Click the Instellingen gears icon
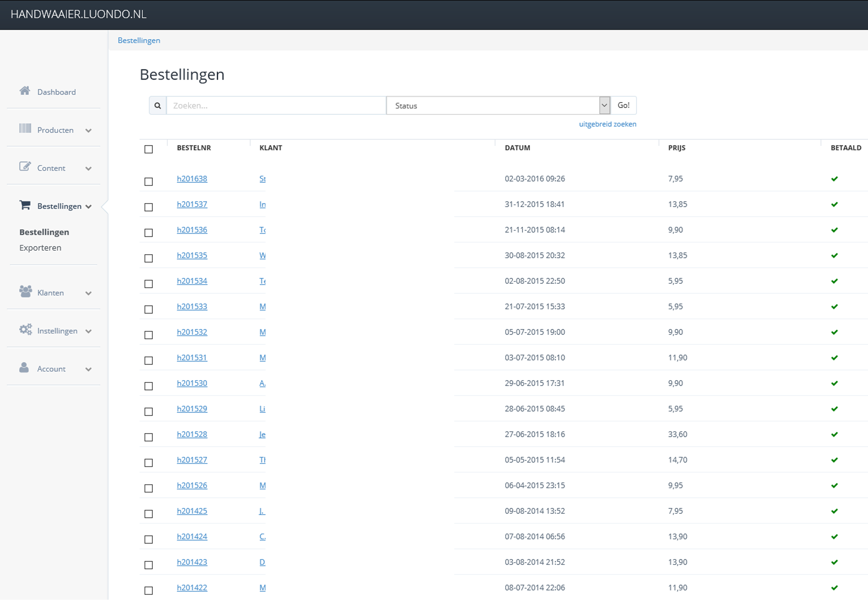 26,330
